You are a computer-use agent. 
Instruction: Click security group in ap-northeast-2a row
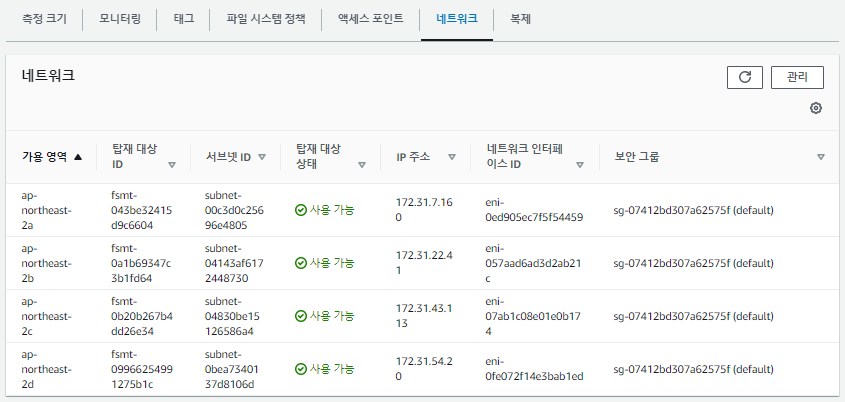694,210
